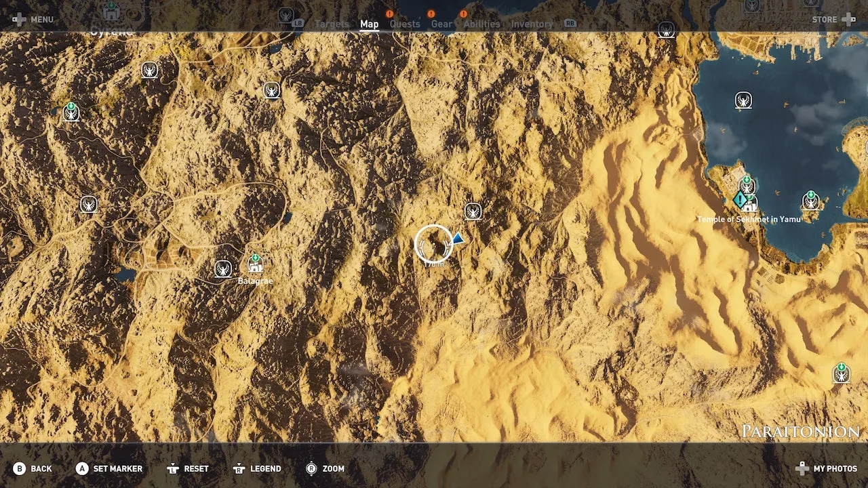The height and width of the screenshot is (488, 868).
Task: Select the green-arrow viewpoint in the bottom-right corner
Action: pyautogui.click(x=842, y=373)
